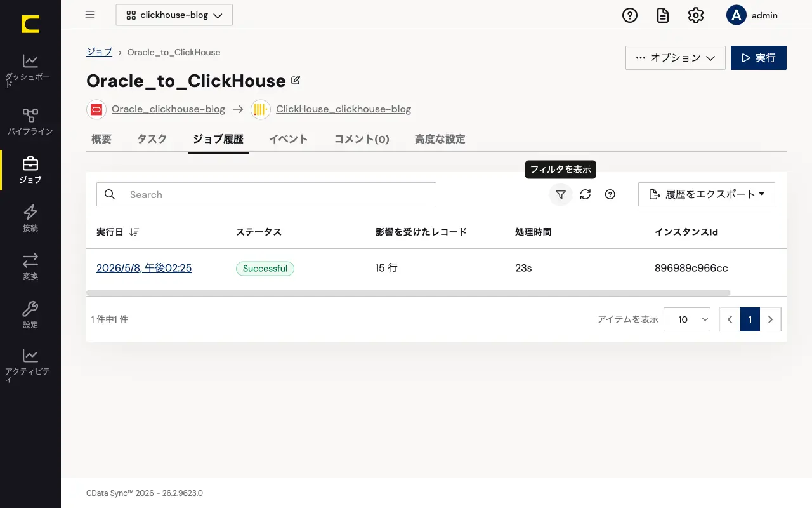This screenshot has width=812, height=508.
Task: Select page 1 in pagination
Action: (750, 319)
